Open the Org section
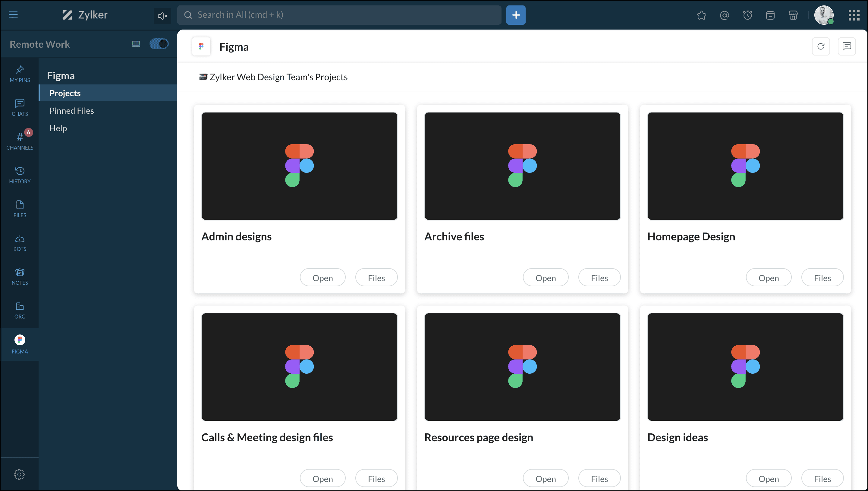Viewport: 868px width, 491px height. coord(20,310)
